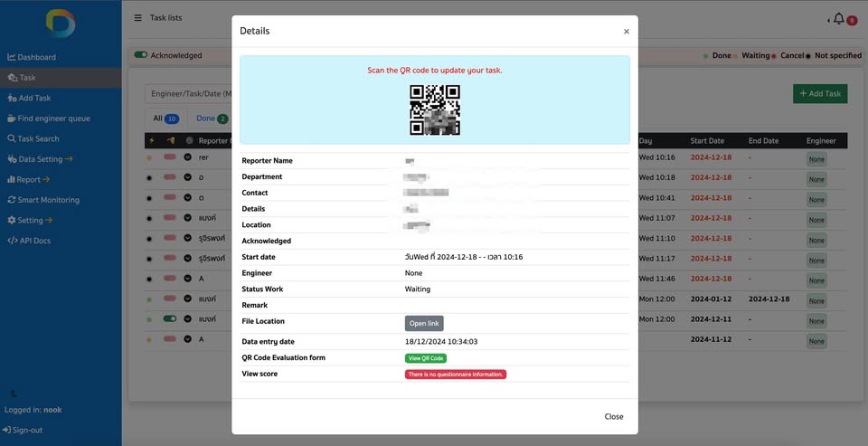Go to Task Search in sidebar

click(33, 138)
